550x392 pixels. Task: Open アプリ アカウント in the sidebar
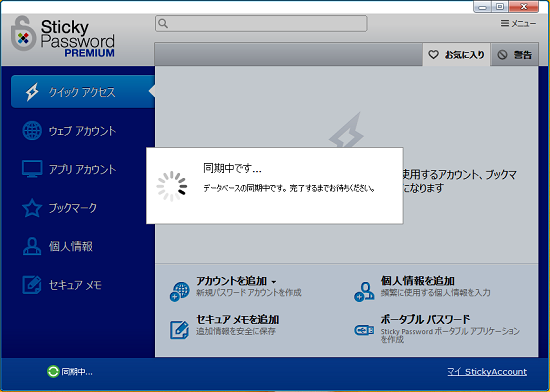point(82,169)
